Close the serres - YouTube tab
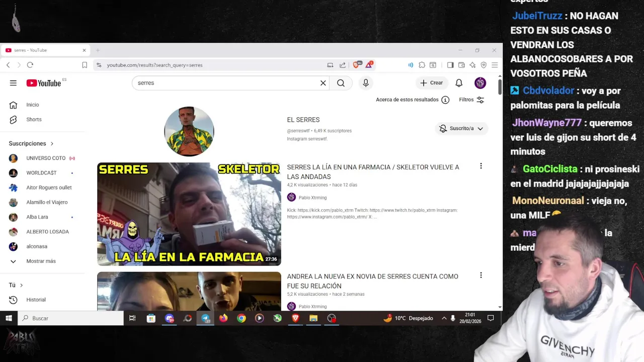Image resolution: width=644 pixels, height=362 pixels. (x=84, y=50)
